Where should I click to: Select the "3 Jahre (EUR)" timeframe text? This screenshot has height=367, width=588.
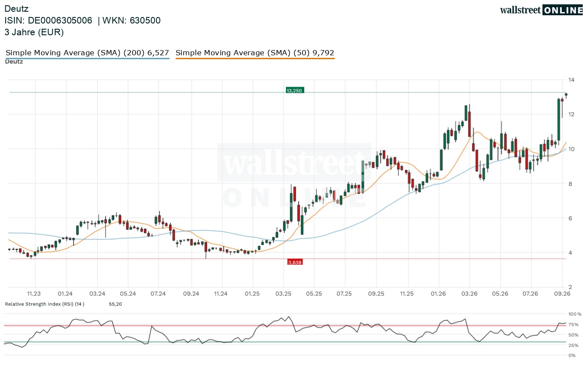[x=34, y=32]
